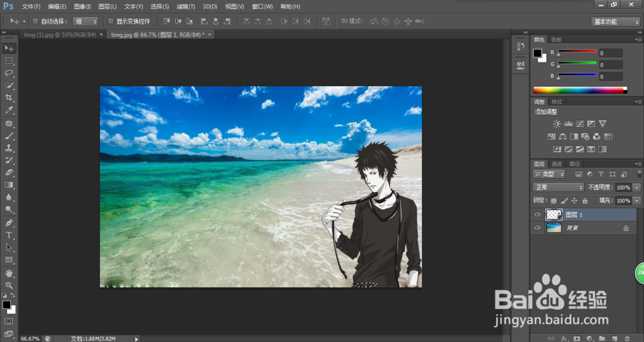The height and width of the screenshot is (342, 644).
Task: Hide the 图层 1 layer
Action: [537, 214]
